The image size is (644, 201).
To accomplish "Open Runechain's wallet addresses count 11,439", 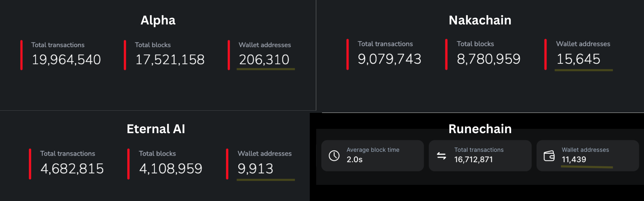I will tap(574, 160).
